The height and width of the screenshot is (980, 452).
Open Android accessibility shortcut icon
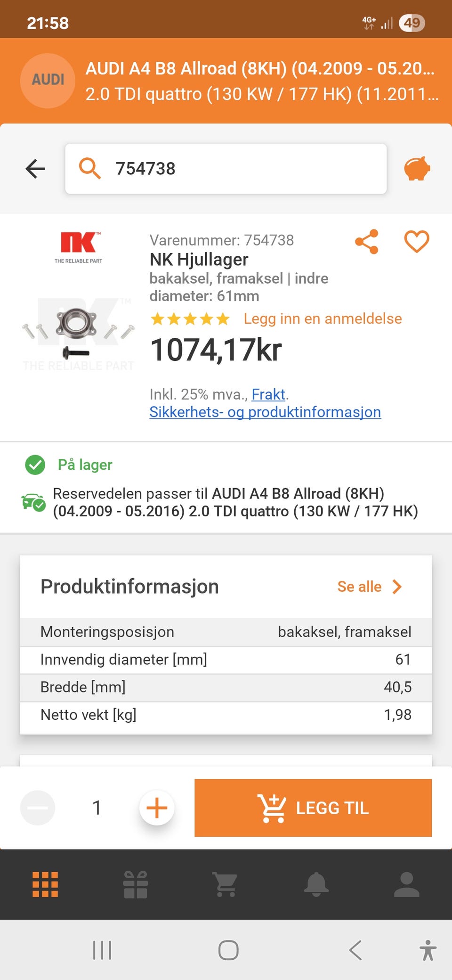[428, 950]
